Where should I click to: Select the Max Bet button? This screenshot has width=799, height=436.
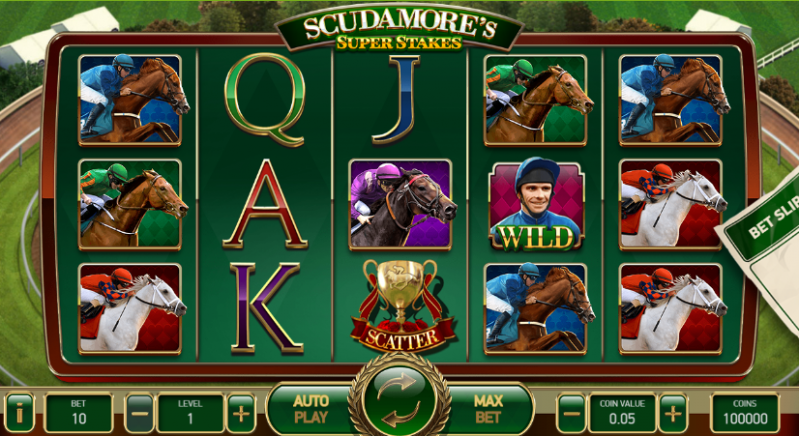[488, 409]
